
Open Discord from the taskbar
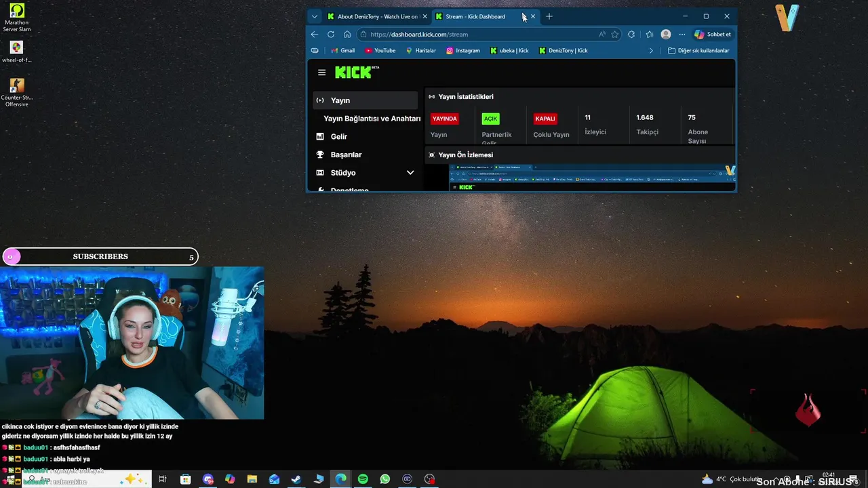click(208, 479)
